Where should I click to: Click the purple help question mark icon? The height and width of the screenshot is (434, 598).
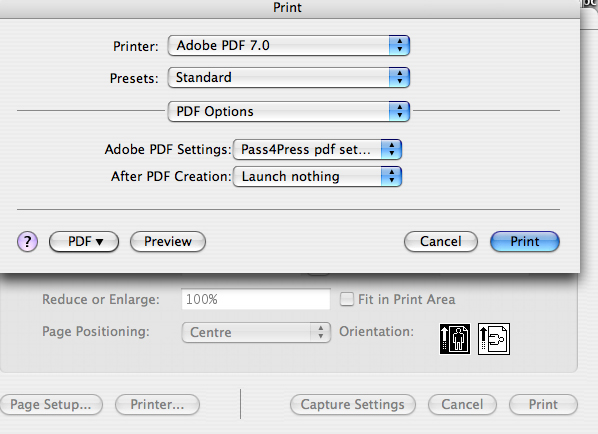click(x=27, y=242)
